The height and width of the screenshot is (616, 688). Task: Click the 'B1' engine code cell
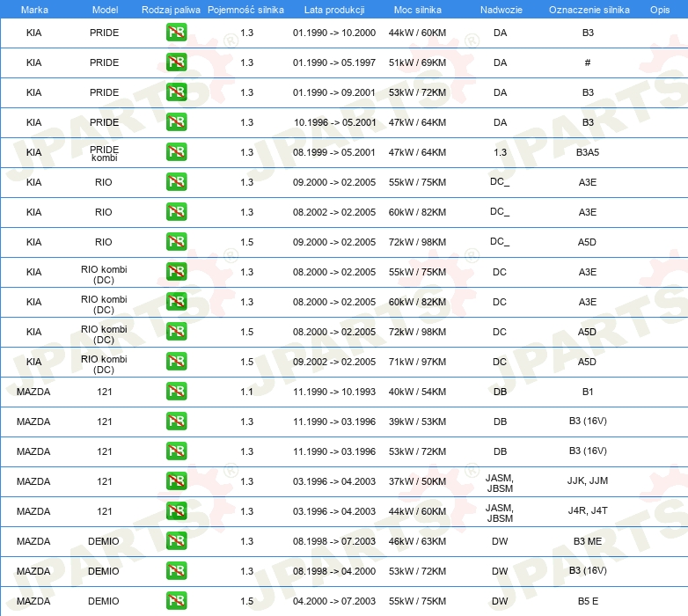pos(588,392)
